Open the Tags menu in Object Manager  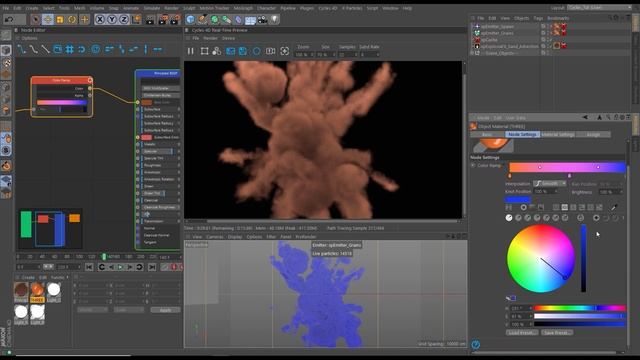538,18
